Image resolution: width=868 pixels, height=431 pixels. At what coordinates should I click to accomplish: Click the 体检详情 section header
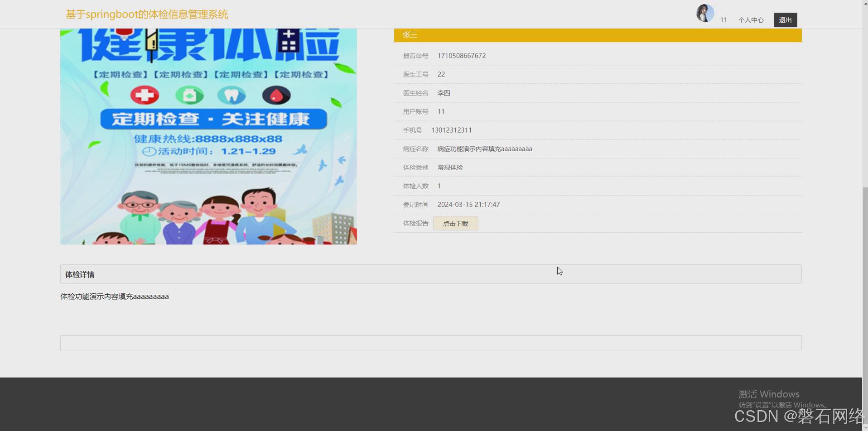[80, 274]
